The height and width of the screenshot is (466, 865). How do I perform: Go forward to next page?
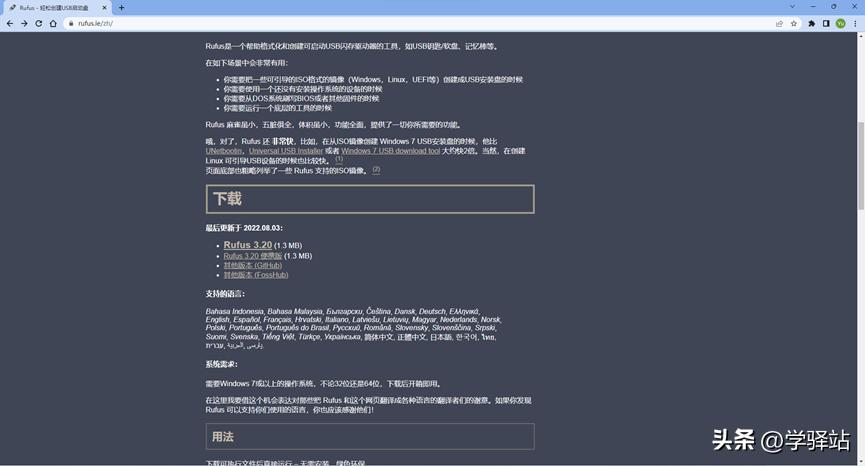24,24
